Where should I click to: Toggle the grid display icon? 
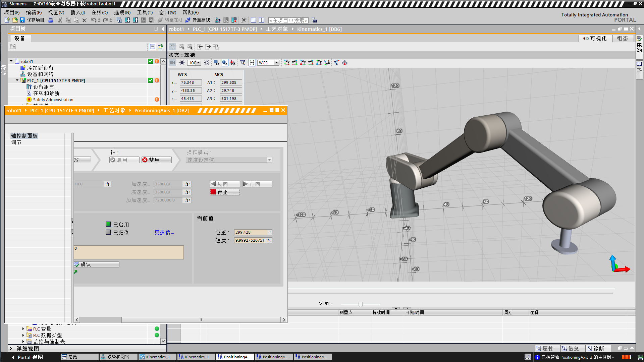point(252,63)
